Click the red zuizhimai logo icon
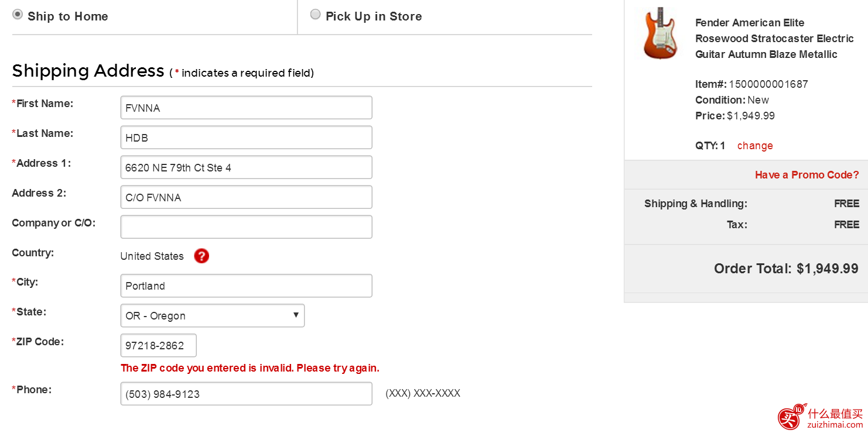The width and height of the screenshot is (868, 433). 791,417
